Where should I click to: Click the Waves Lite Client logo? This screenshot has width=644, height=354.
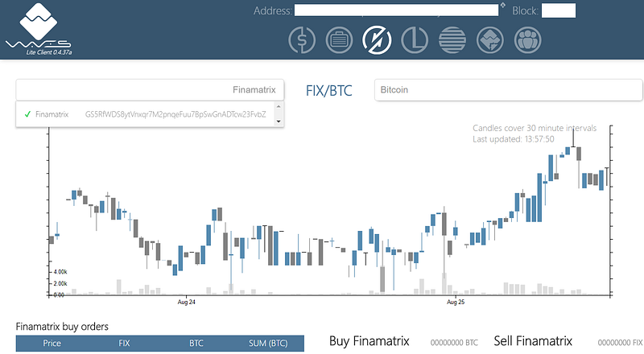click(39, 29)
